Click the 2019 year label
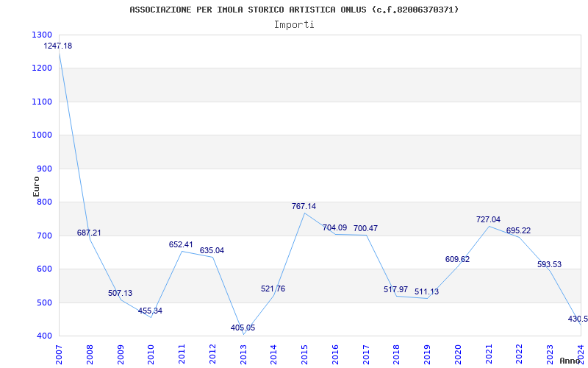 tap(428, 355)
